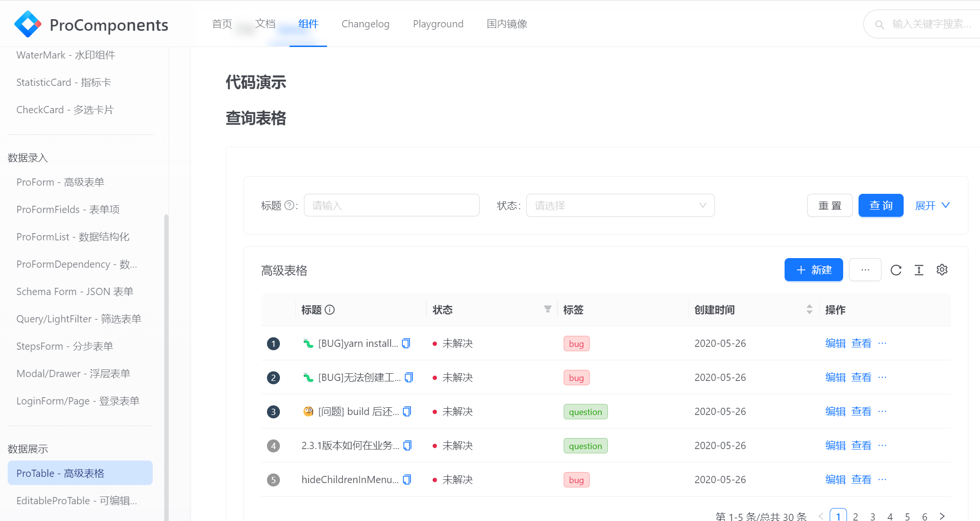Click the help icon beside 标题 filter label
This screenshot has height=521, width=980.
[289, 205]
